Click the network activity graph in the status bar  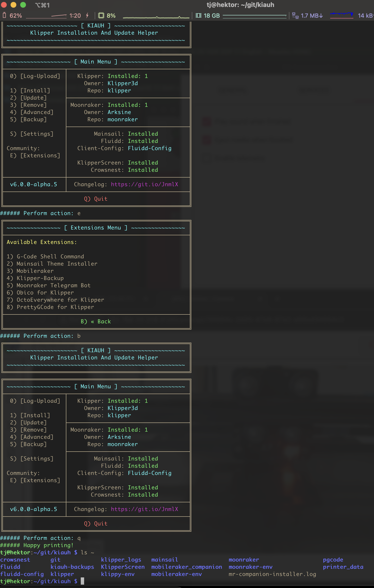(x=342, y=15)
